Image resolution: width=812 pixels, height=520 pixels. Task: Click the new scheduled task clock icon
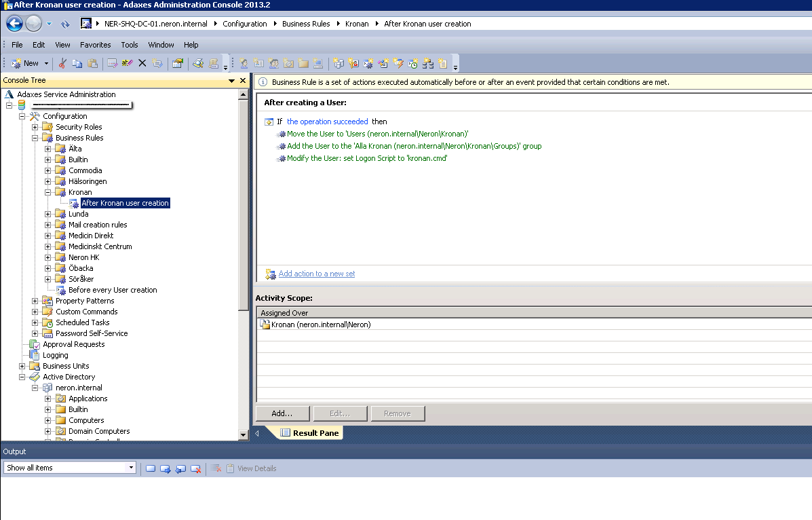pos(412,63)
